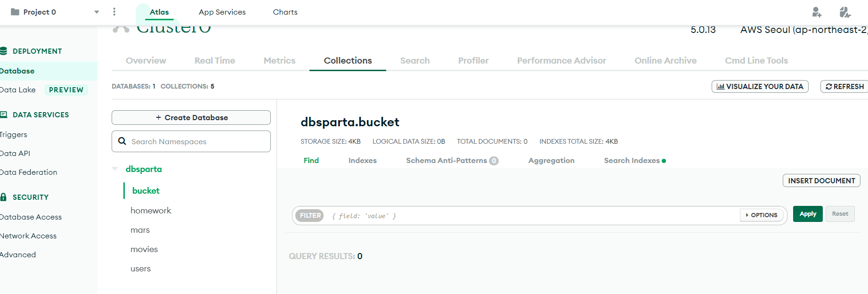The height and width of the screenshot is (294, 868).
Task: Select the dbsparta database name
Action: point(144,169)
